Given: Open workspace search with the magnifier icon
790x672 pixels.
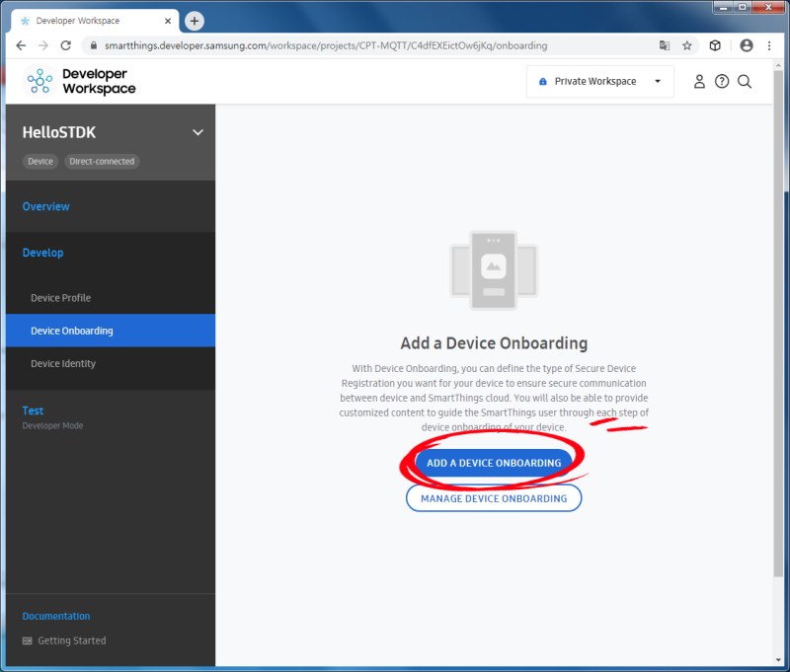Looking at the screenshot, I should click(x=745, y=82).
